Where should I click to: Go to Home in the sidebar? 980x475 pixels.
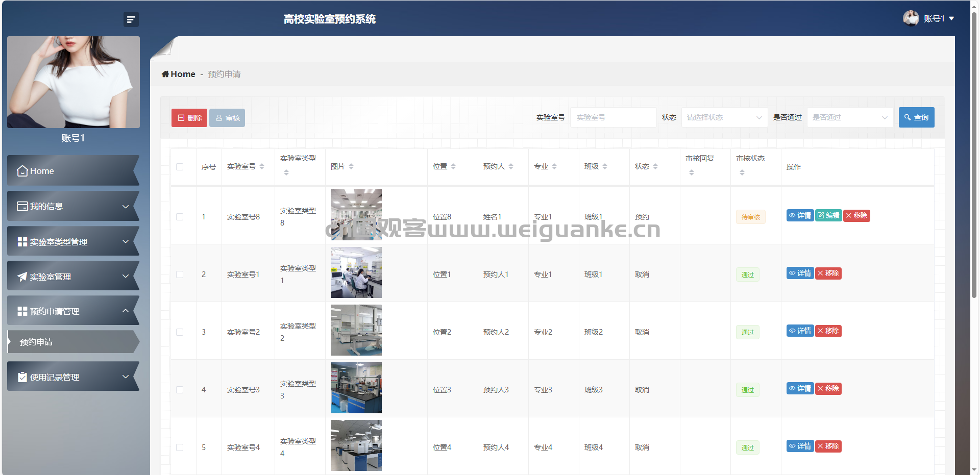(73, 171)
